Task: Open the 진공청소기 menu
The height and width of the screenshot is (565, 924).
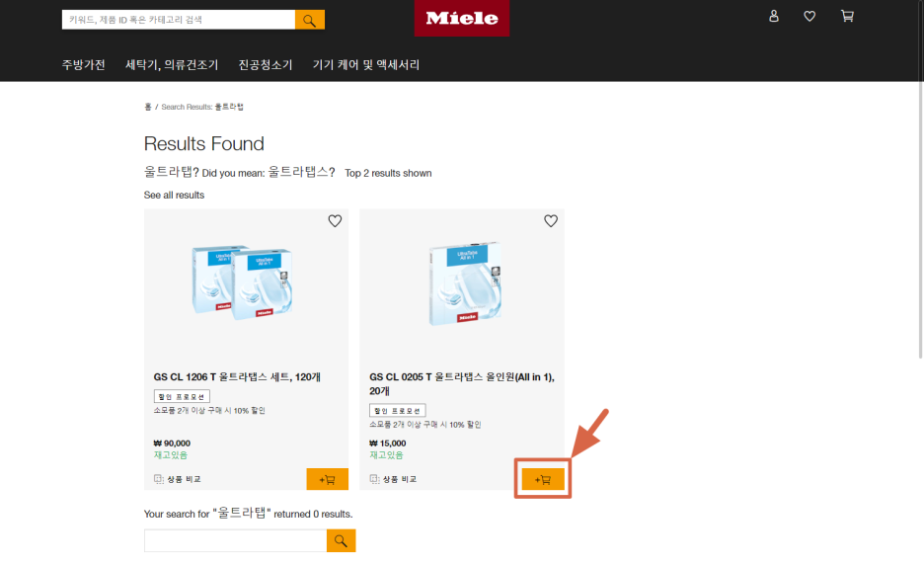Action: [x=266, y=65]
